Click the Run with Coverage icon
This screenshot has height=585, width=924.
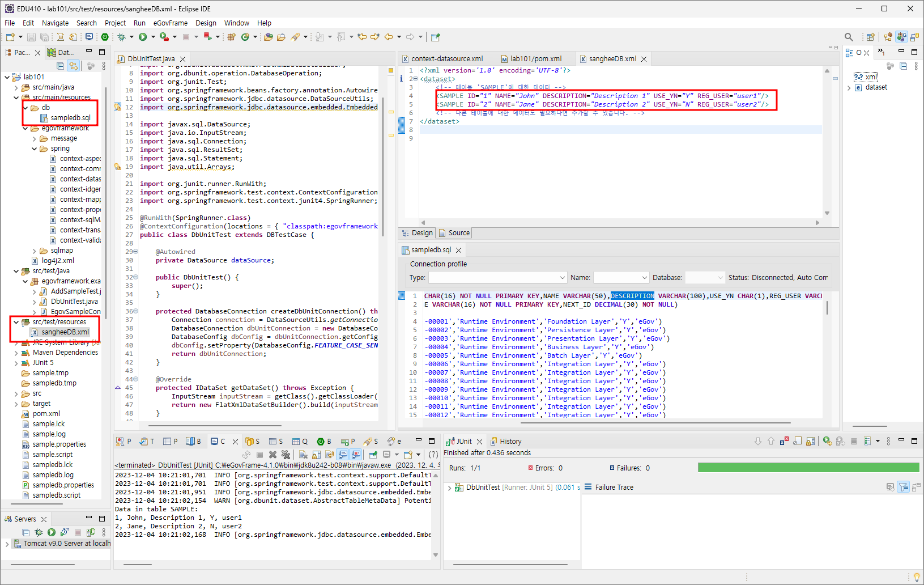pos(164,37)
